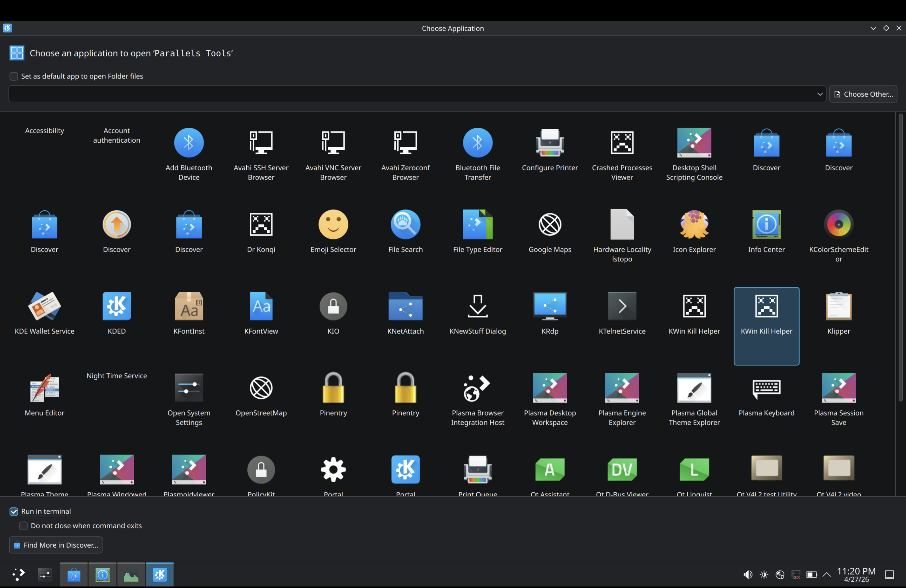Select the Account authentication entry
Screen dimensions: 906x588
click(117, 135)
